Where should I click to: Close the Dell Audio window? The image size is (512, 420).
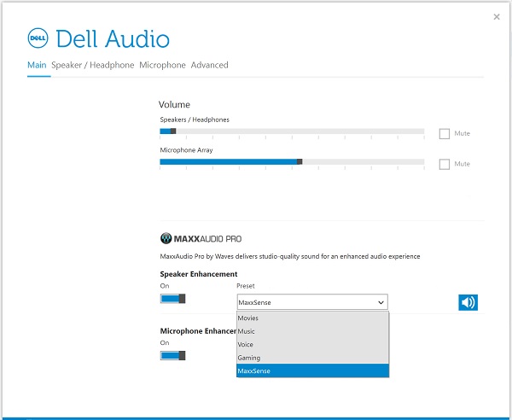click(497, 16)
